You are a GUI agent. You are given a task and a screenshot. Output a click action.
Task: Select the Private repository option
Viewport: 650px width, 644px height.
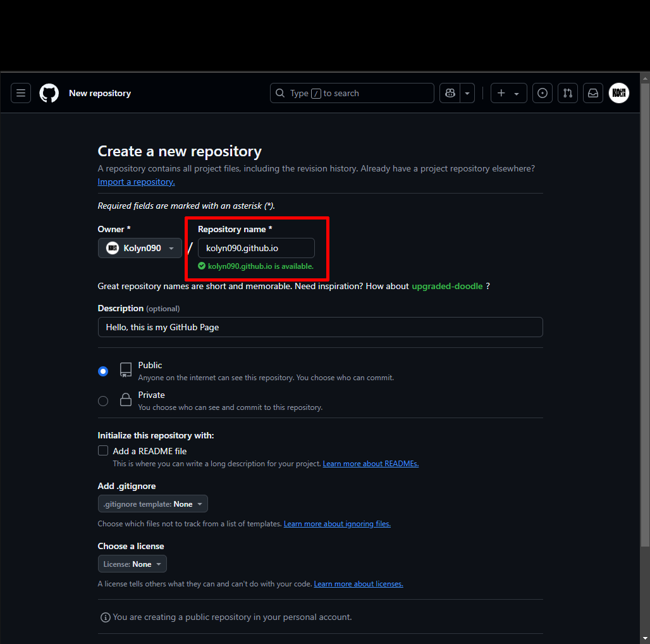103,400
